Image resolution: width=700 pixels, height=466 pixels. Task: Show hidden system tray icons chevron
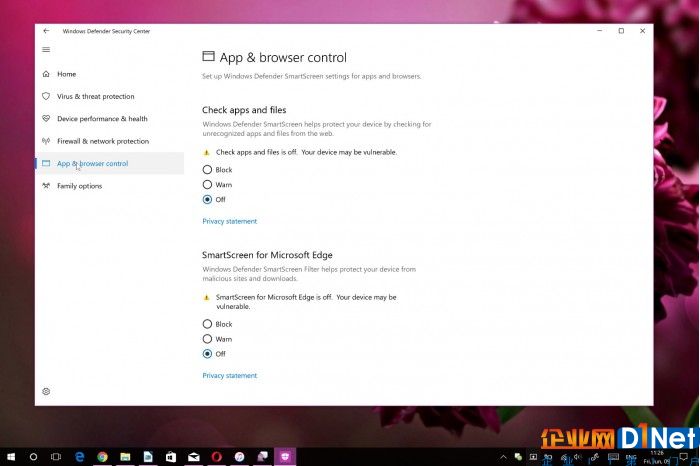pos(503,457)
